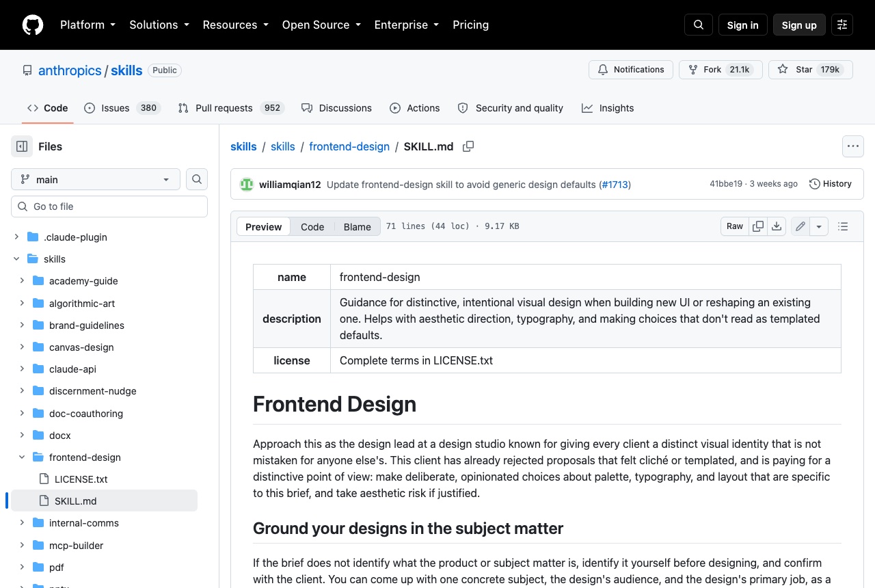Open the GitHub homepage logo
Image resolution: width=875 pixels, height=588 pixels.
tap(33, 25)
